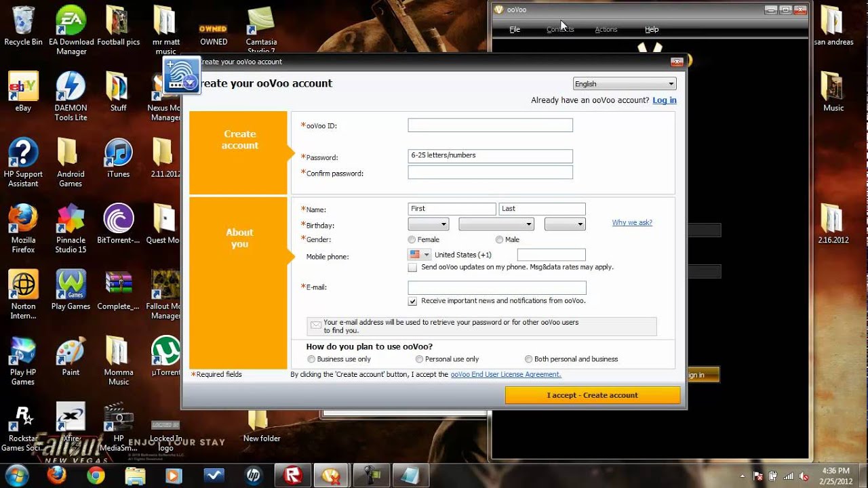The height and width of the screenshot is (488, 868).
Task: Open the Momma Music folder
Action: [x=118, y=361]
